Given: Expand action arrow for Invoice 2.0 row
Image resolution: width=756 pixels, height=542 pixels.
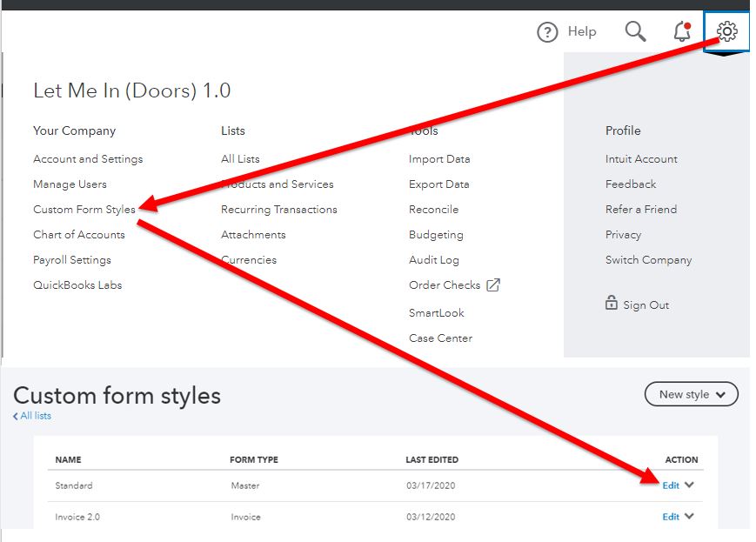Looking at the screenshot, I should coord(690,516).
